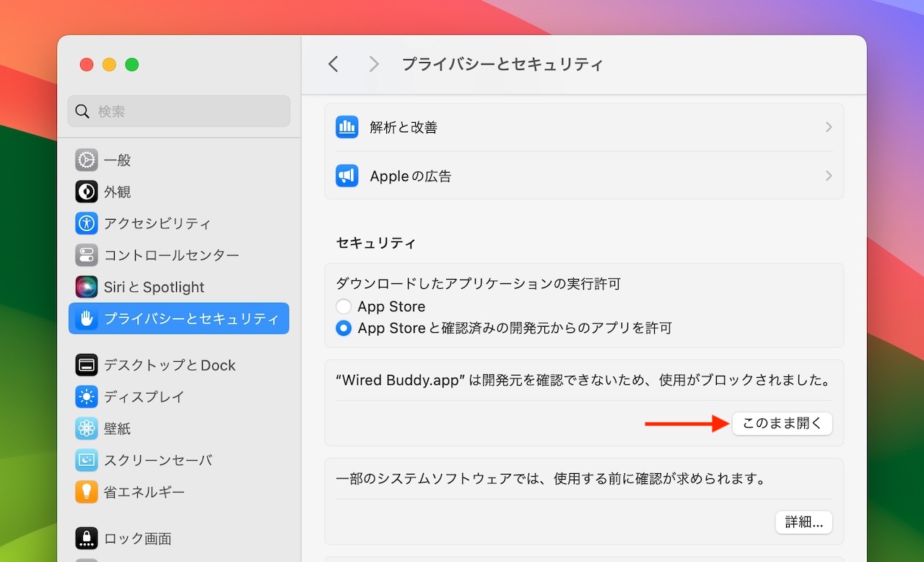Click the Wired Buddy.app blocked message
Screen dimensions: 924x562
point(584,380)
